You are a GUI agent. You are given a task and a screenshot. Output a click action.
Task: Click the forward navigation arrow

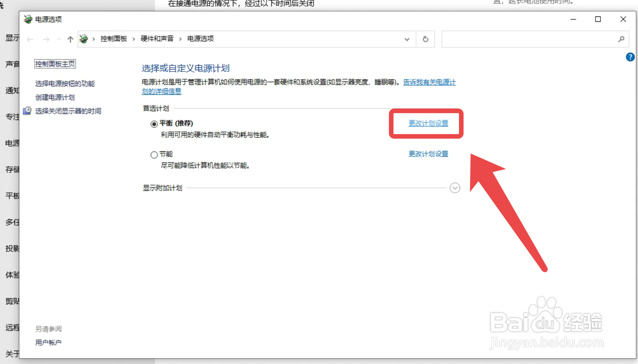click(46, 39)
